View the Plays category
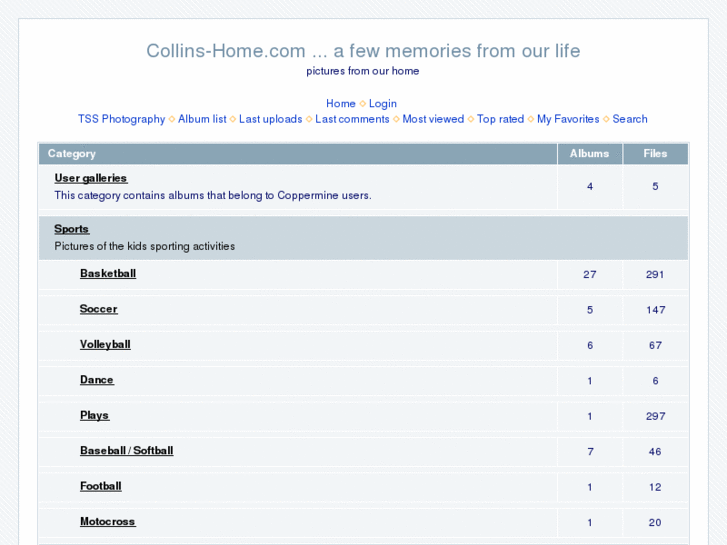727x545 pixels. click(95, 416)
